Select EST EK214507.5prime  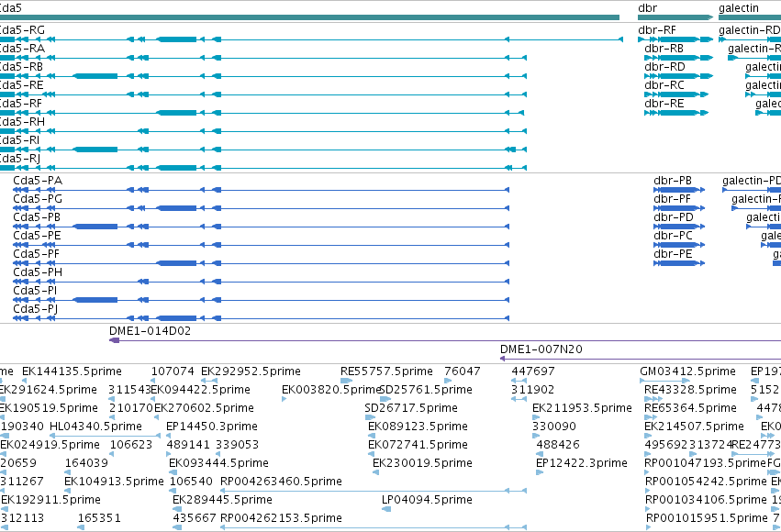695,427
